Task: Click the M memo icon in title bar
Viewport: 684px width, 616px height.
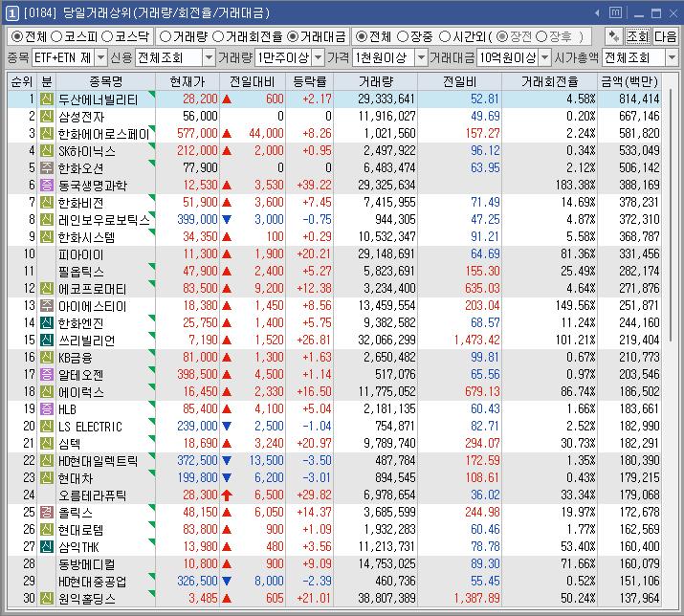Action: (x=615, y=12)
